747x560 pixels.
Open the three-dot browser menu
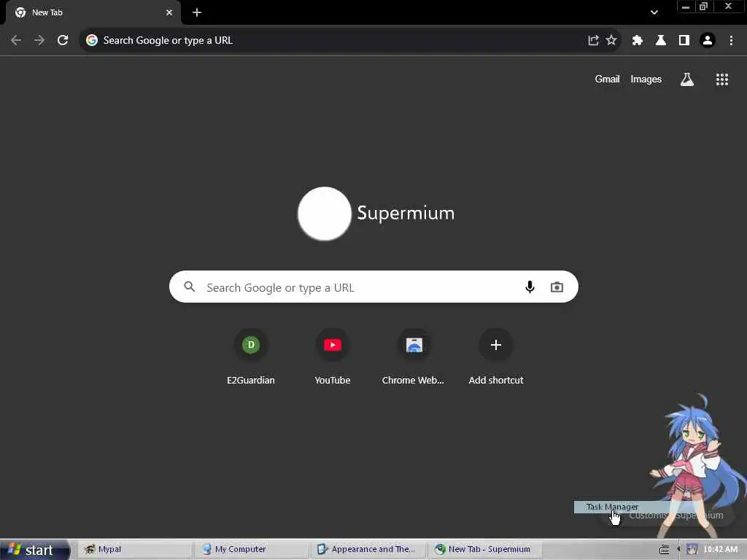731,41
